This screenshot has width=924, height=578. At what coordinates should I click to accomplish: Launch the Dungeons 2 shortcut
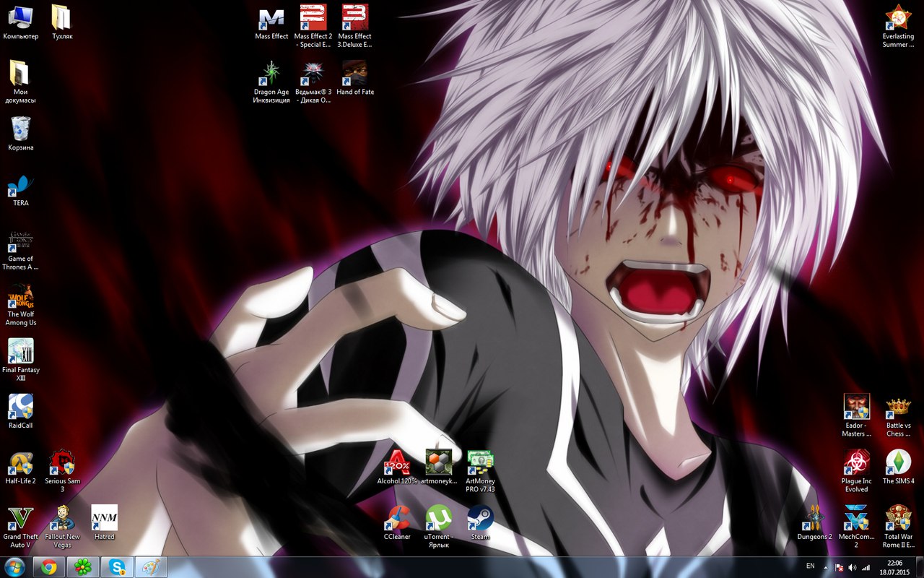[815, 522]
